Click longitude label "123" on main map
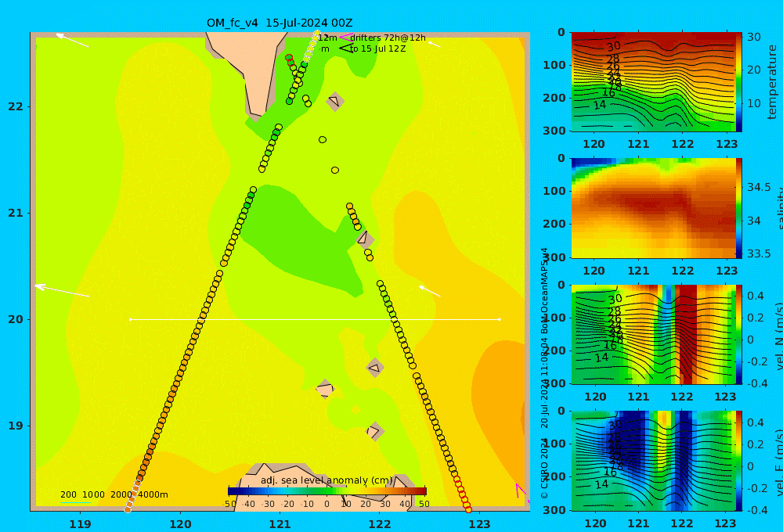Viewport: 783px width, 532px height. 479,524
